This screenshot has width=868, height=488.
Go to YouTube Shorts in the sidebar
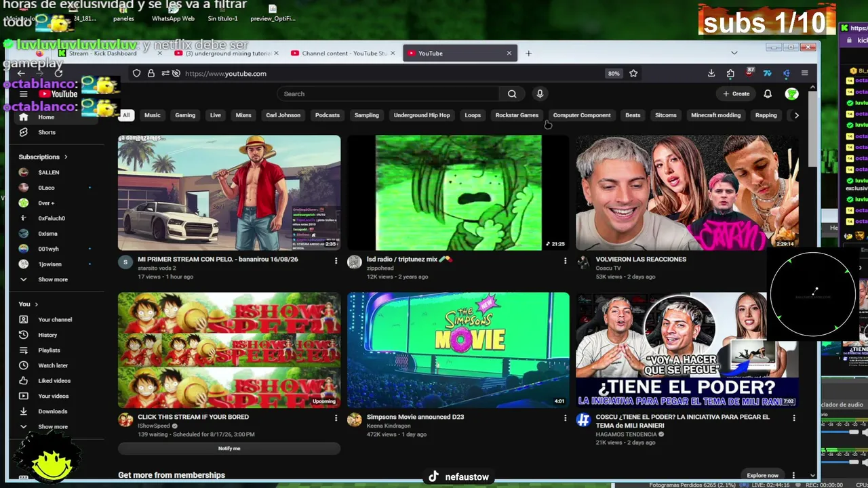[x=47, y=132]
